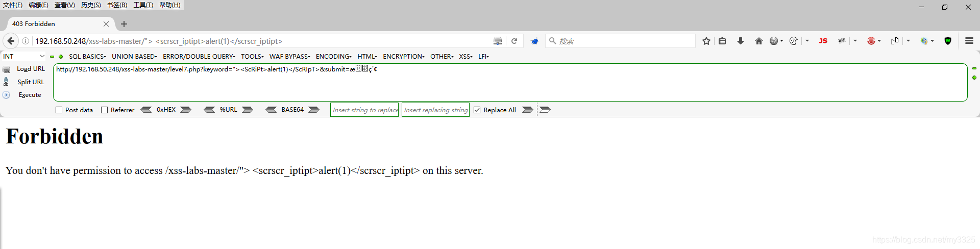Click the blue bird extension icon

(534, 41)
